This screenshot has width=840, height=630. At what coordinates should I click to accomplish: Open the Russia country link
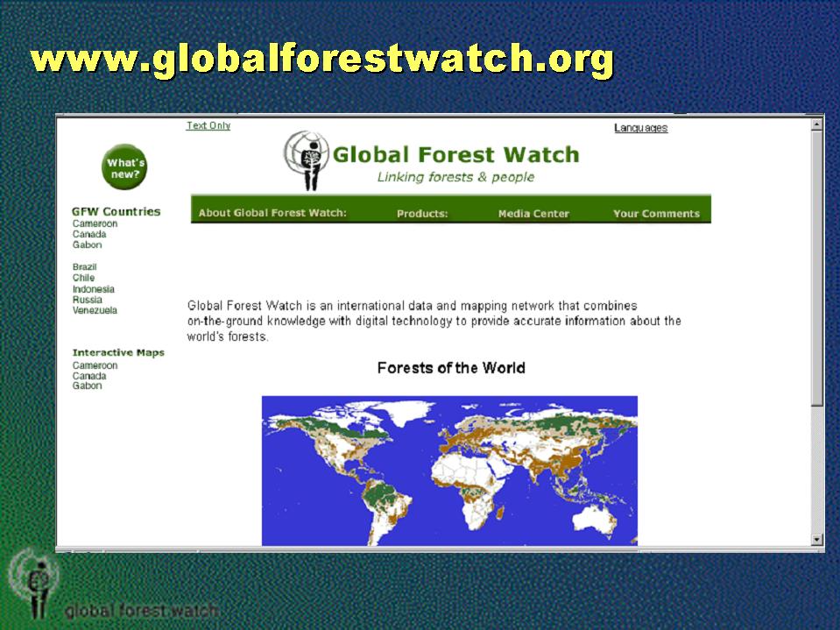coord(88,300)
